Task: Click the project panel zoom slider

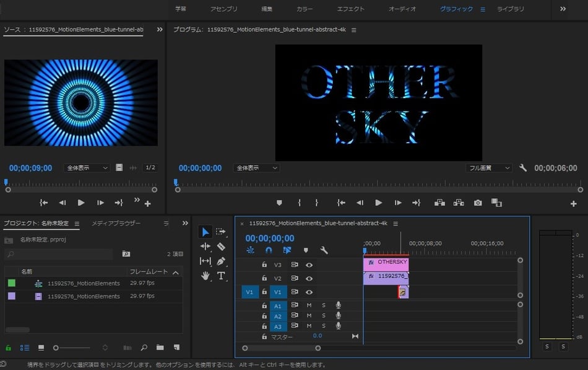Action: (x=56, y=348)
